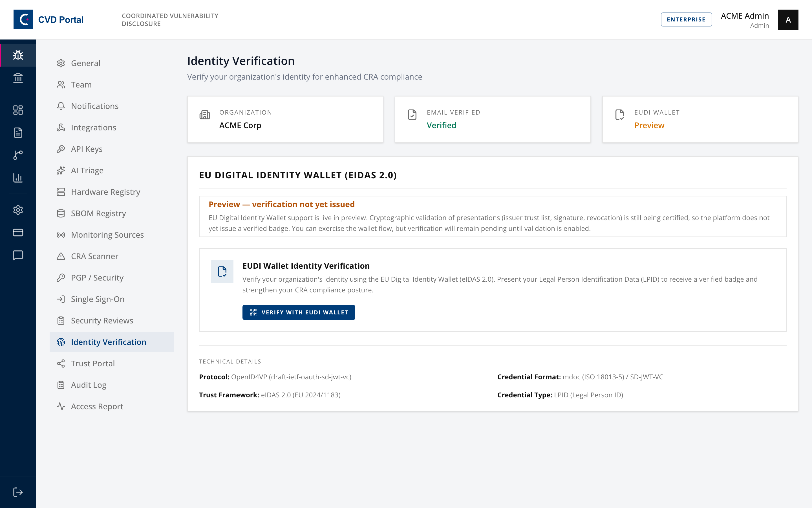812x508 pixels.
Task: Click the AI Triage sparkles icon
Action: [x=61, y=171]
